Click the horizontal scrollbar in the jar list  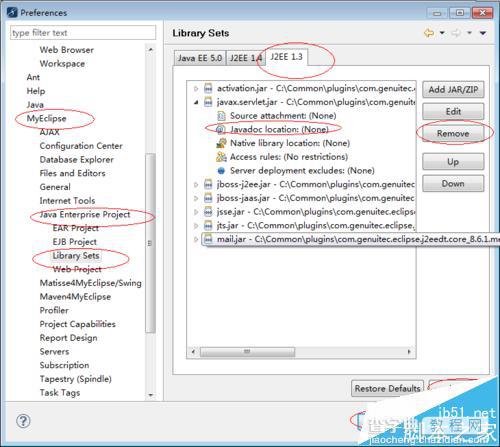click(247, 352)
